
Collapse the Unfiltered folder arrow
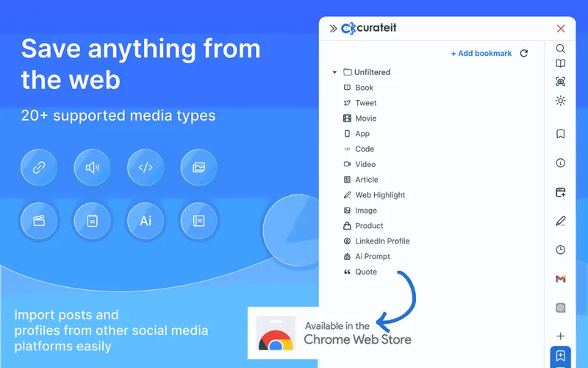(334, 72)
